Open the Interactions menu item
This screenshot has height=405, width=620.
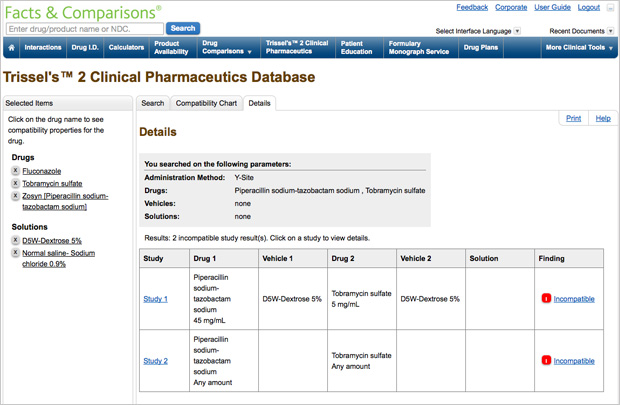tap(43, 47)
